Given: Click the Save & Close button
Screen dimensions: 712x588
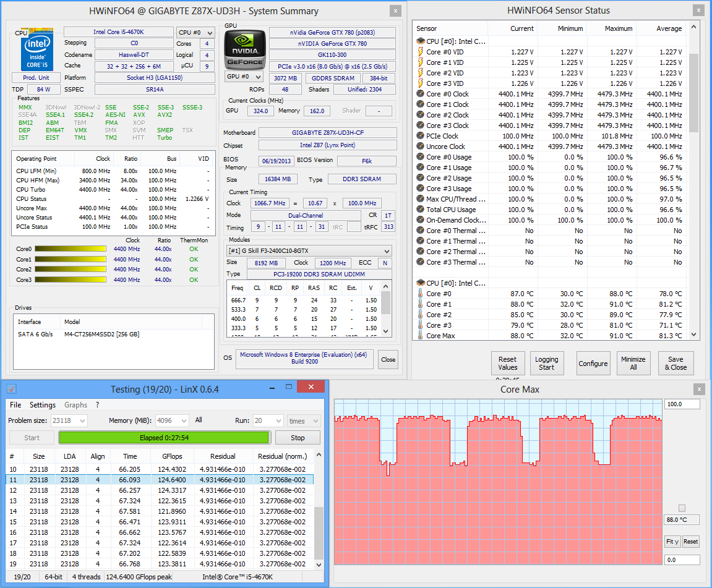Looking at the screenshot, I should click(676, 364).
